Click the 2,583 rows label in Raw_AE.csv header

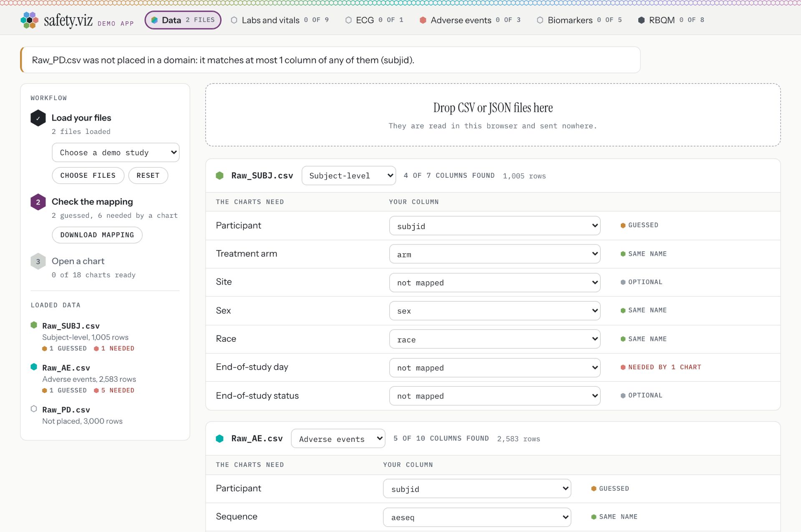[x=519, y=439]
